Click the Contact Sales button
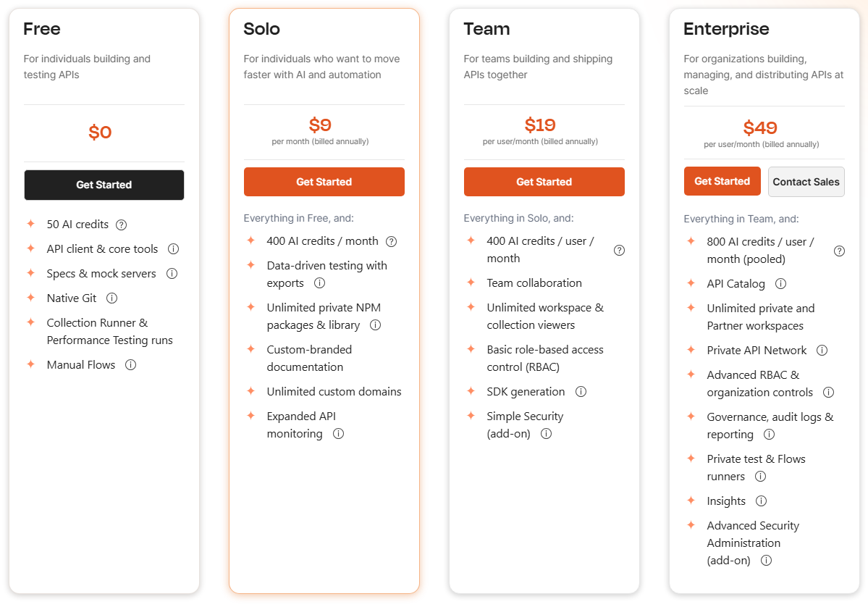 [806, 182]
